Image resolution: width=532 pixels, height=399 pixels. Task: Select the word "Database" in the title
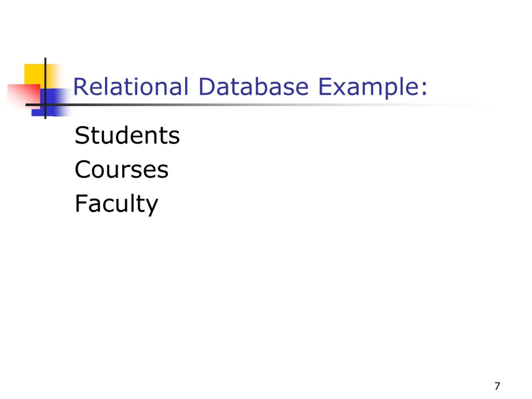coord(254,87)
